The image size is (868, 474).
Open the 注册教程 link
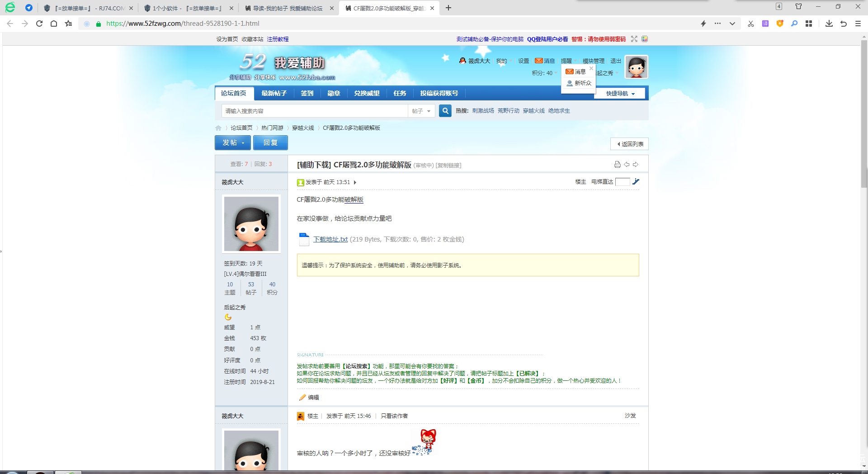(278, 39)
